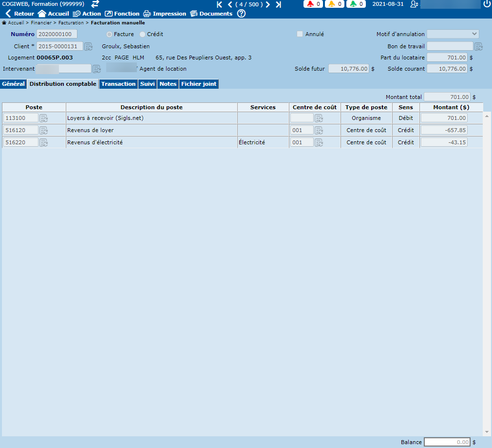The width and height of the screenshot is (492, 448).
Task: Switch to the Transaction tab
Action: coord(118,84)
